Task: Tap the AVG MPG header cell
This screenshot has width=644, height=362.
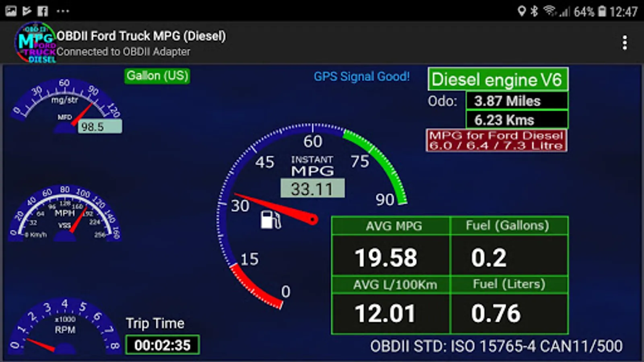Action: [390, 226]
